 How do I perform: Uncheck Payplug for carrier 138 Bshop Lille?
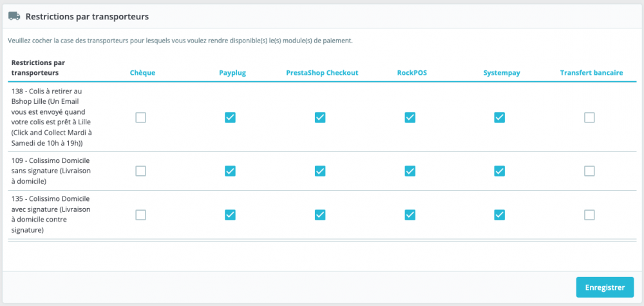click(x=230, y=117)
